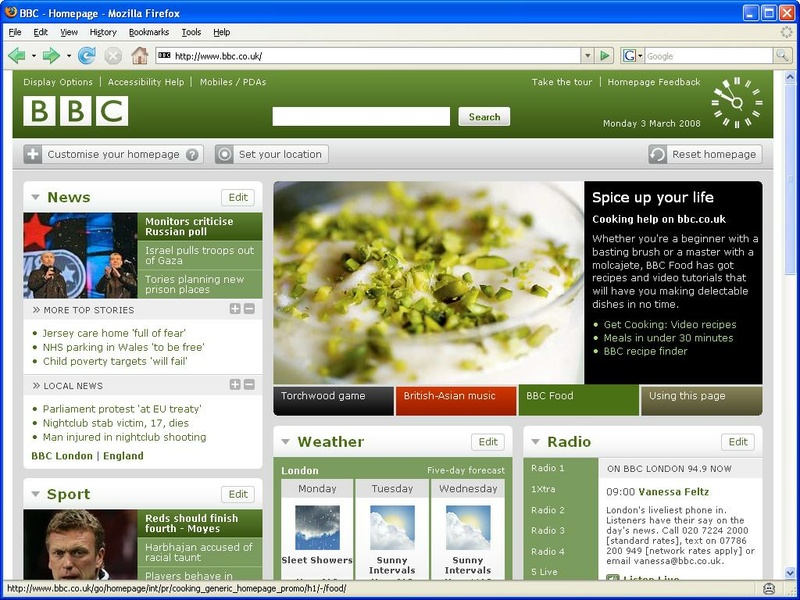Click the plus icon in Local News

pos(235,385)
